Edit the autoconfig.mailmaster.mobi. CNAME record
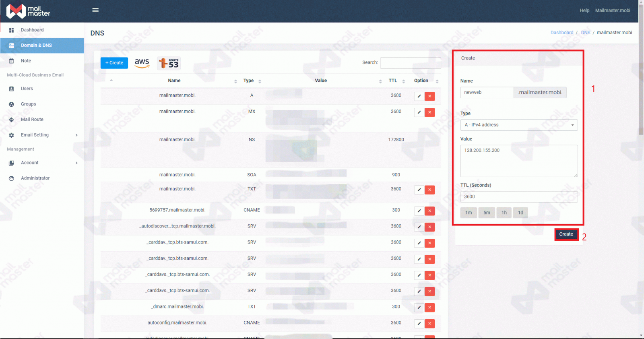Viewport: 644px width, 339px height. pos(419,324)
